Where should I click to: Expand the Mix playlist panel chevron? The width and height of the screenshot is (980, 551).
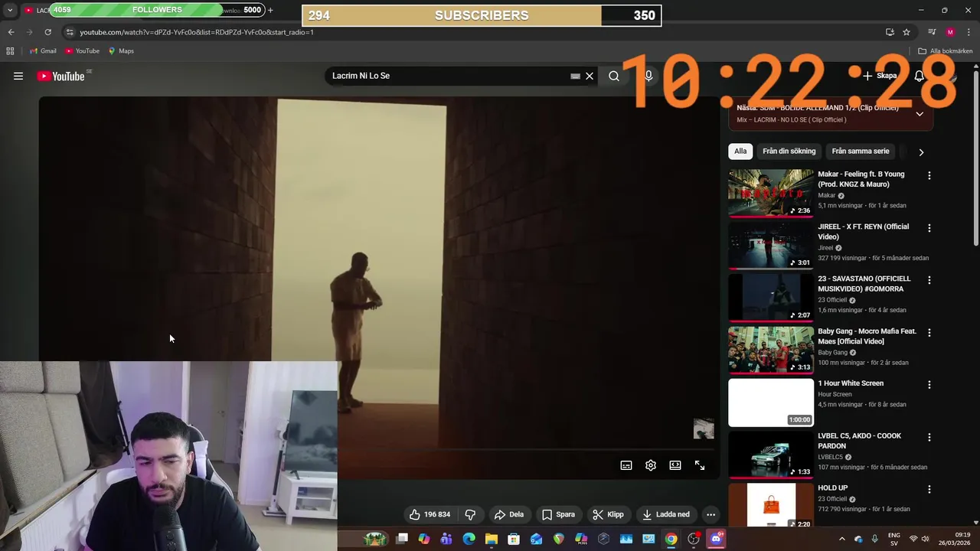pos(920,114)
